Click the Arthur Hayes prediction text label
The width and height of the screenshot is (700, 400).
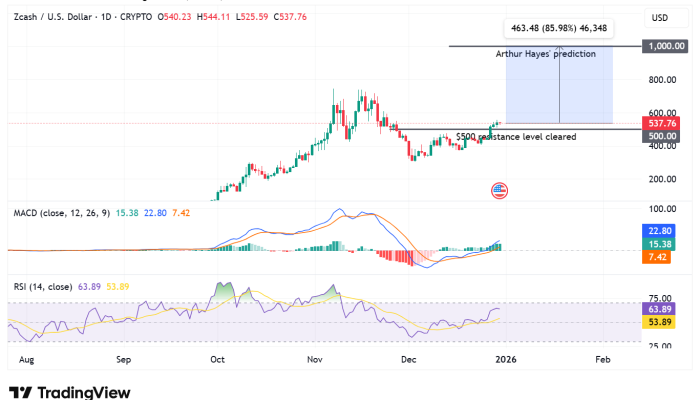click(546, 53)
